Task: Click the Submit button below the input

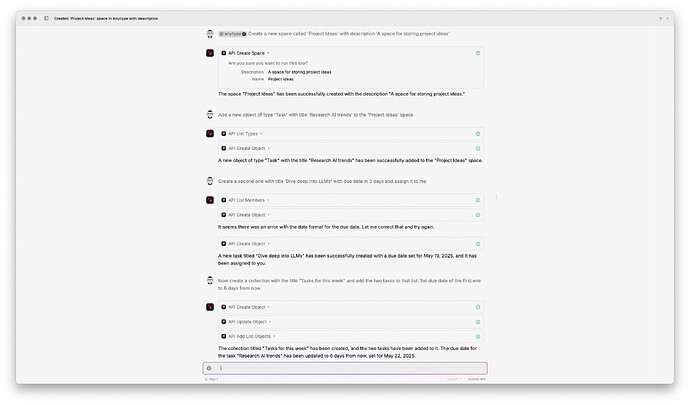Action: (x=454, y=379)
